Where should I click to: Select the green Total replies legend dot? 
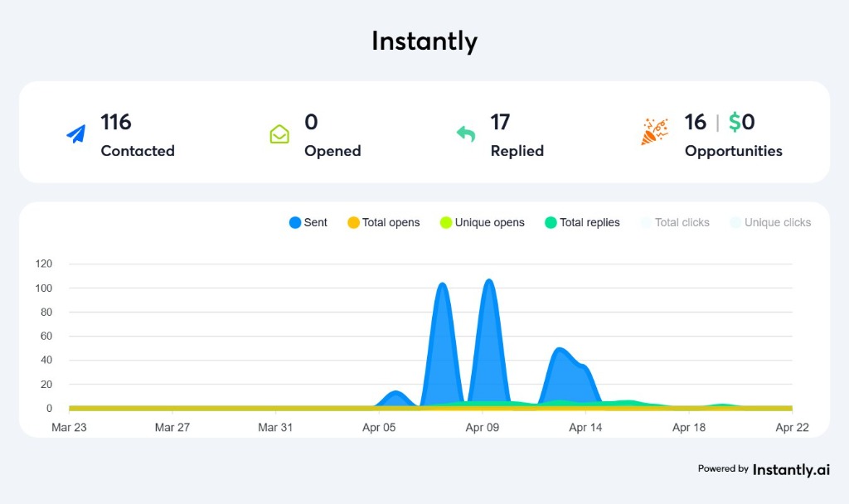[x=552, y=222]
